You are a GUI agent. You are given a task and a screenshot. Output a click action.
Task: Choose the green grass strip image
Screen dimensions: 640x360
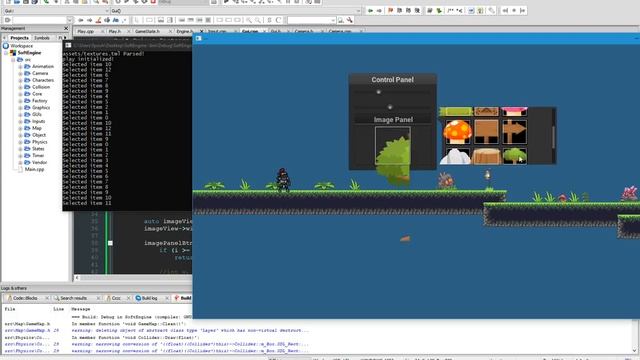tap(456, 111)
